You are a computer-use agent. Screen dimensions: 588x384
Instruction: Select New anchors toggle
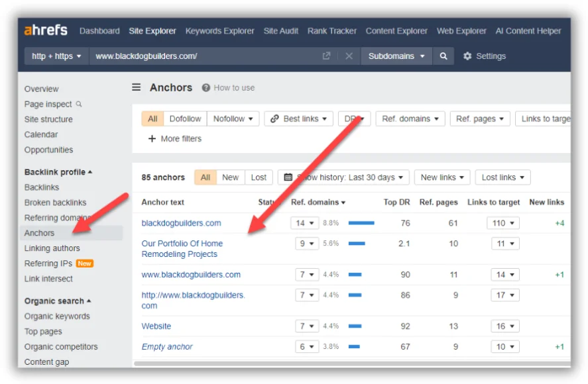click(230, 177)
